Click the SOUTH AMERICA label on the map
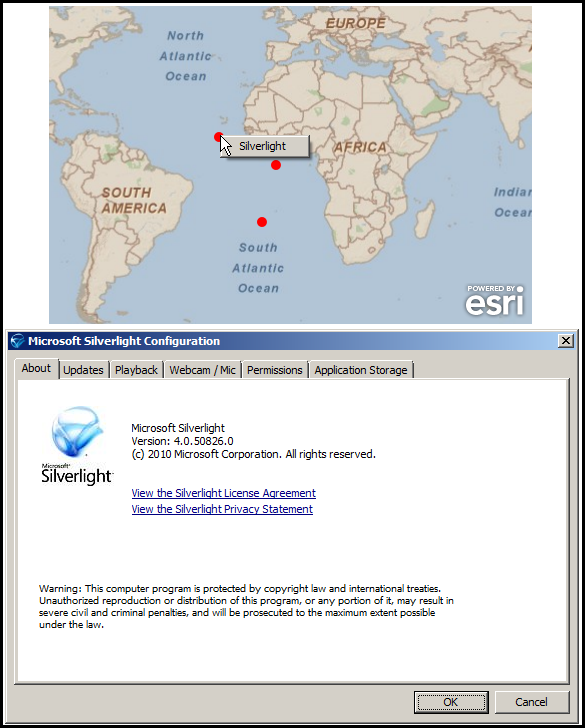The width and height of the screenshot is (585, 728). tap(134, 200)
